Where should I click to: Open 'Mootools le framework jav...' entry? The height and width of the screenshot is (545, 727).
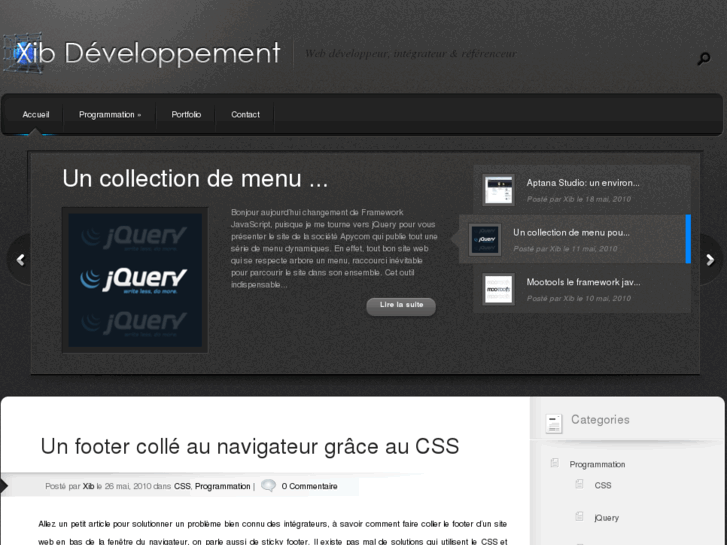click(583, 282)
